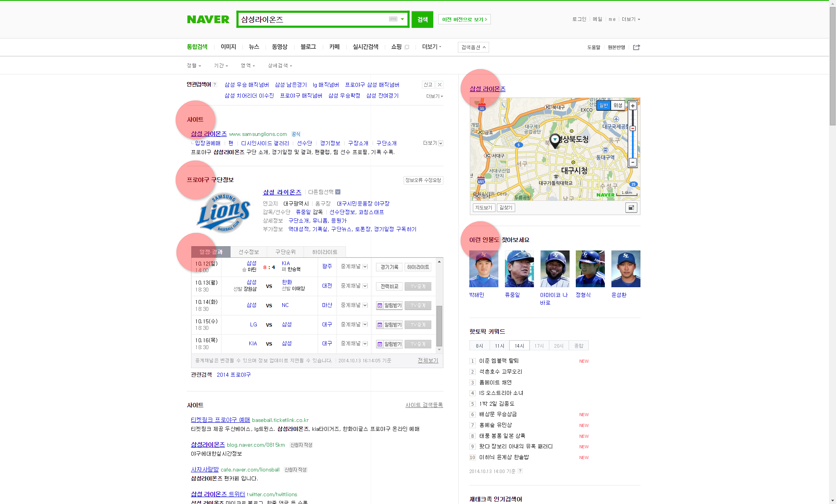Image resolution: width=836 pixels, height=504 pixels.
Task: Switch to the 실시간검색 tab
Action: (365, 47)
